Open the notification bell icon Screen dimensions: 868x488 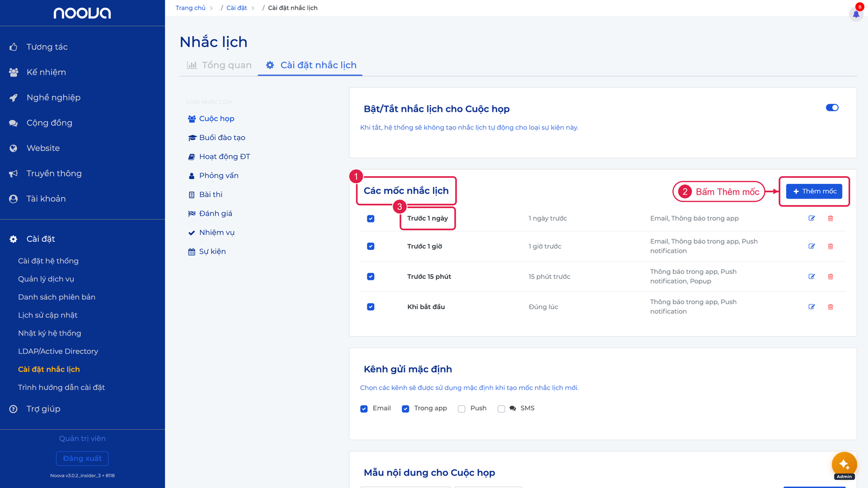[x=856, y=14]
